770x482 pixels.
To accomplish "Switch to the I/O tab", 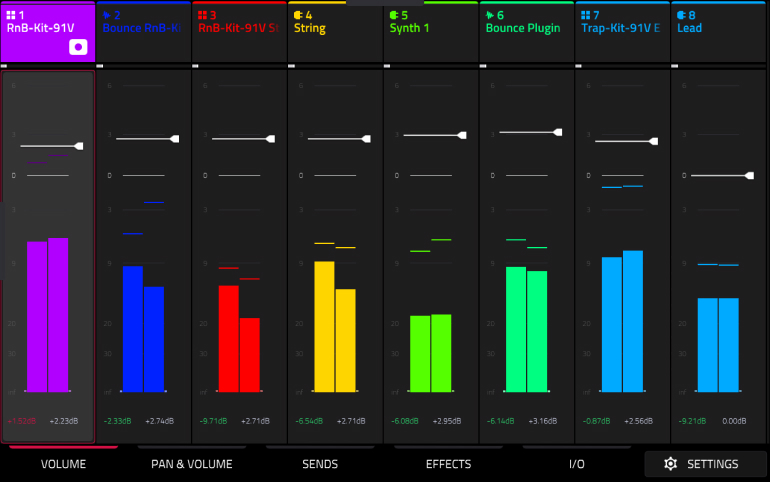I will [x=577, y=464].
